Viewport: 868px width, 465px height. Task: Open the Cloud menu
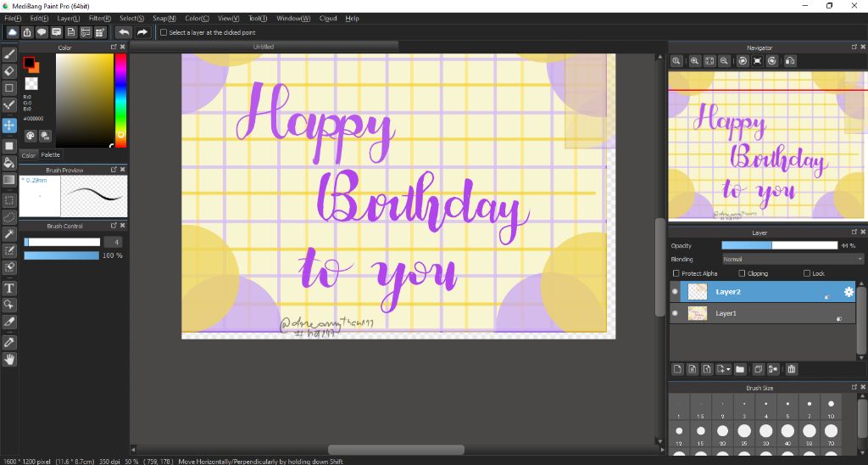click(x=328, y=19)
